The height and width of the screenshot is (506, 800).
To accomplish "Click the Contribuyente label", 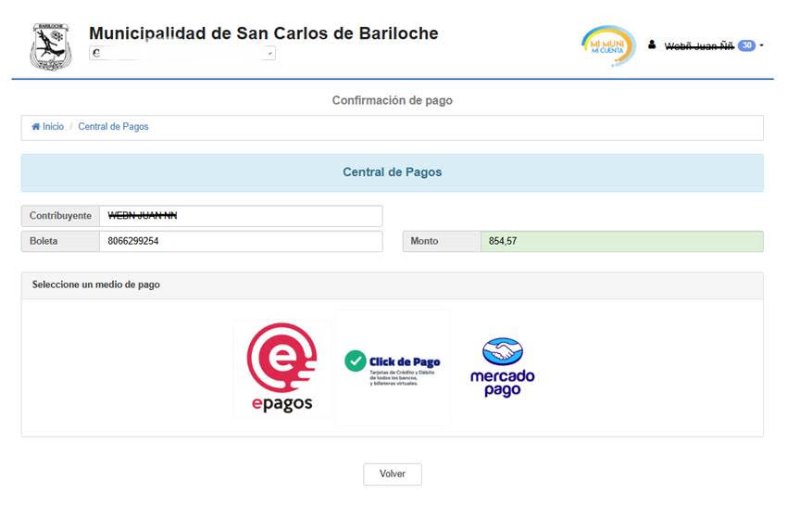I will (x=60, y=216).
